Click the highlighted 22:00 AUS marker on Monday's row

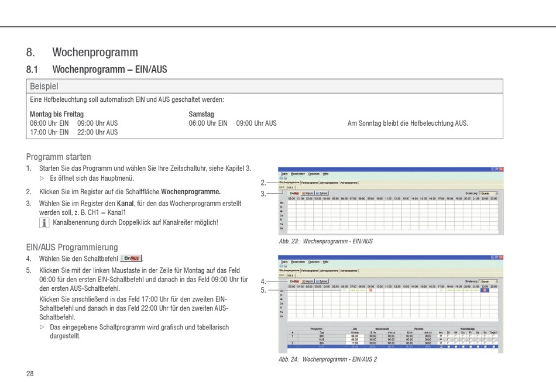[485, 290]
